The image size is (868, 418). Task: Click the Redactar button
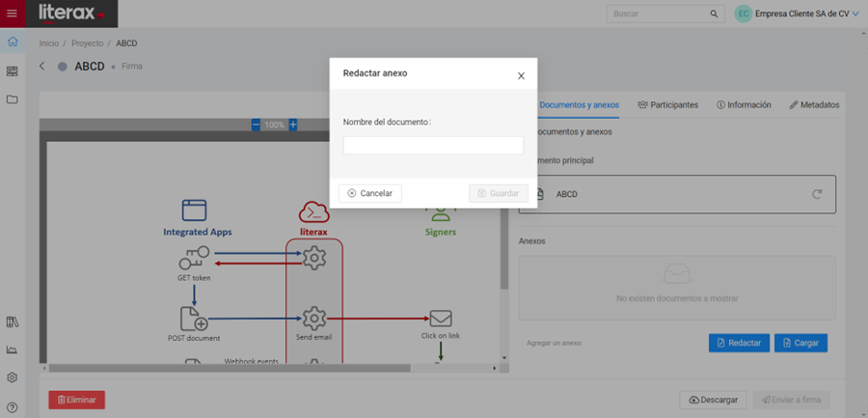click(x=739, y=343)
